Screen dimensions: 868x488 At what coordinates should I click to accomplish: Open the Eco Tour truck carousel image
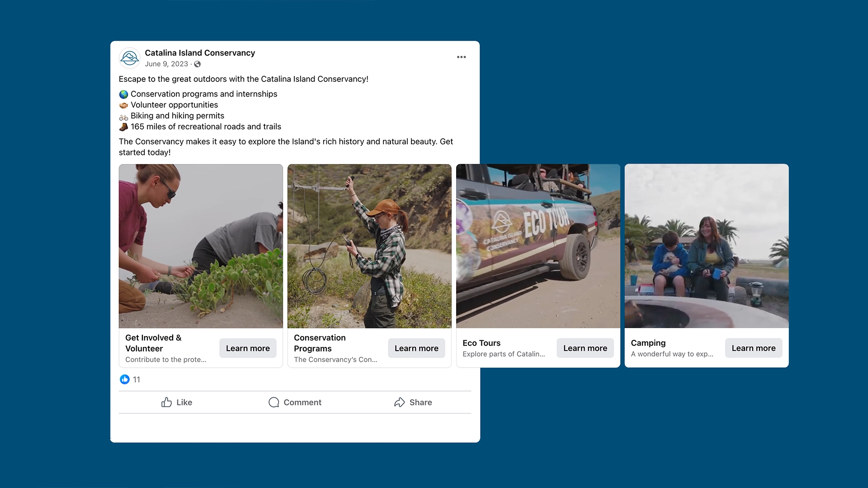coord(538,246)
